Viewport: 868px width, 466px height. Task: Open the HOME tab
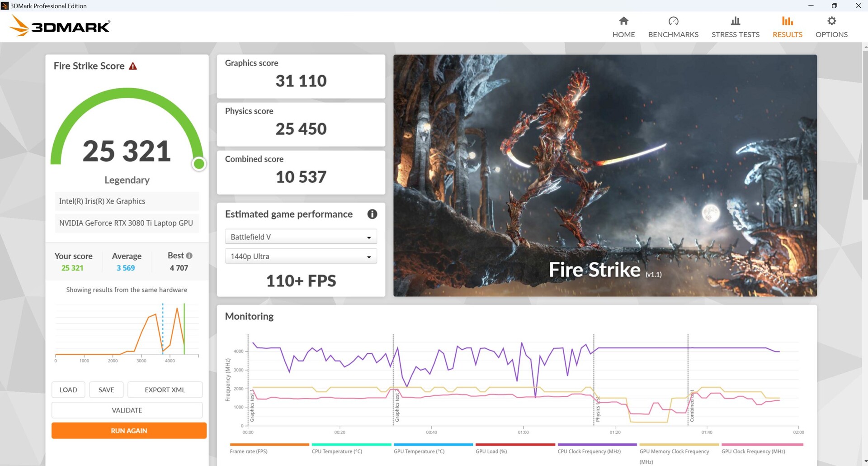point(623,27)
